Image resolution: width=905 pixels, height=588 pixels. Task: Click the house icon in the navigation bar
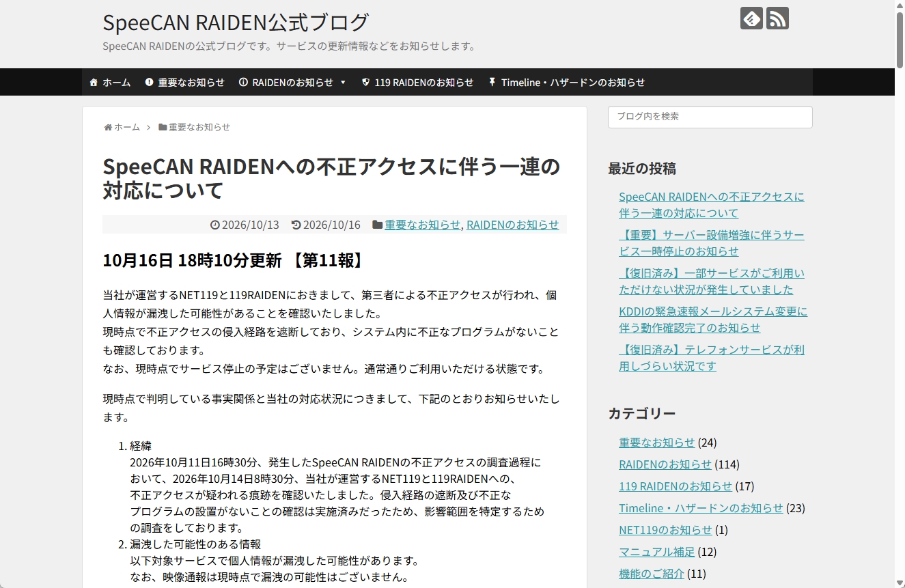point(94,82)
